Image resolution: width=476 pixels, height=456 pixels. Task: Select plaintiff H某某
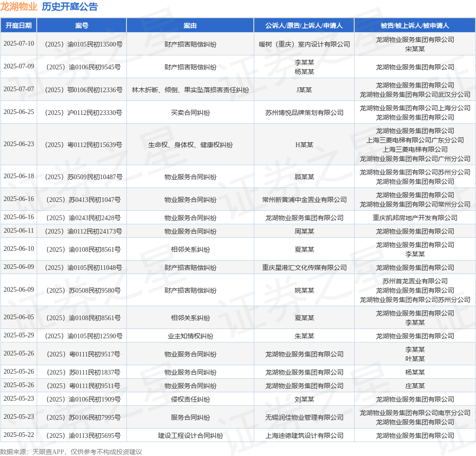click(304, 145)
